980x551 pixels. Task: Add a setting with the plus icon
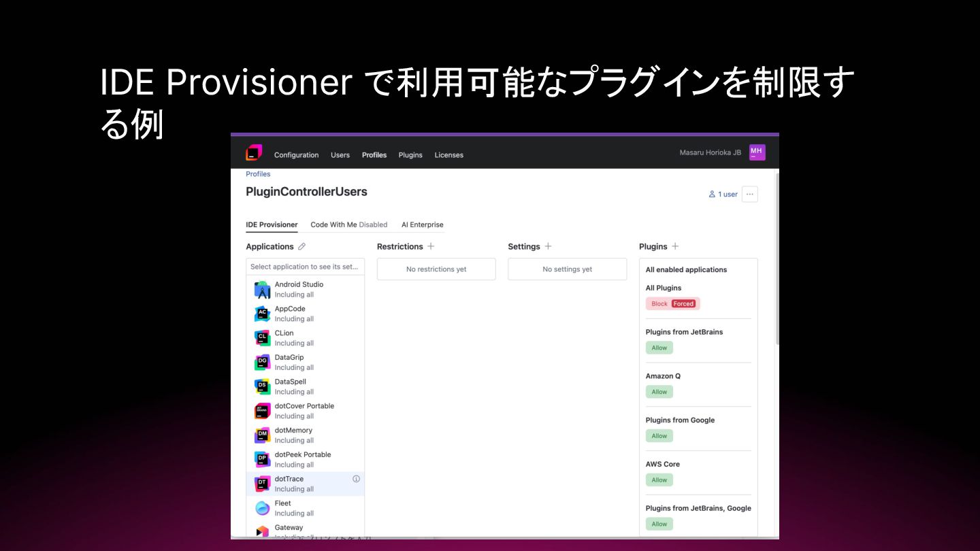(x=548, y=246)
